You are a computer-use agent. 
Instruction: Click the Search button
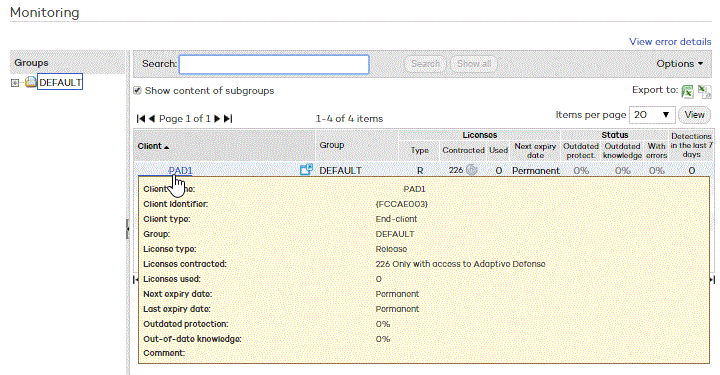pyautogui.click(x=425, y=64)
